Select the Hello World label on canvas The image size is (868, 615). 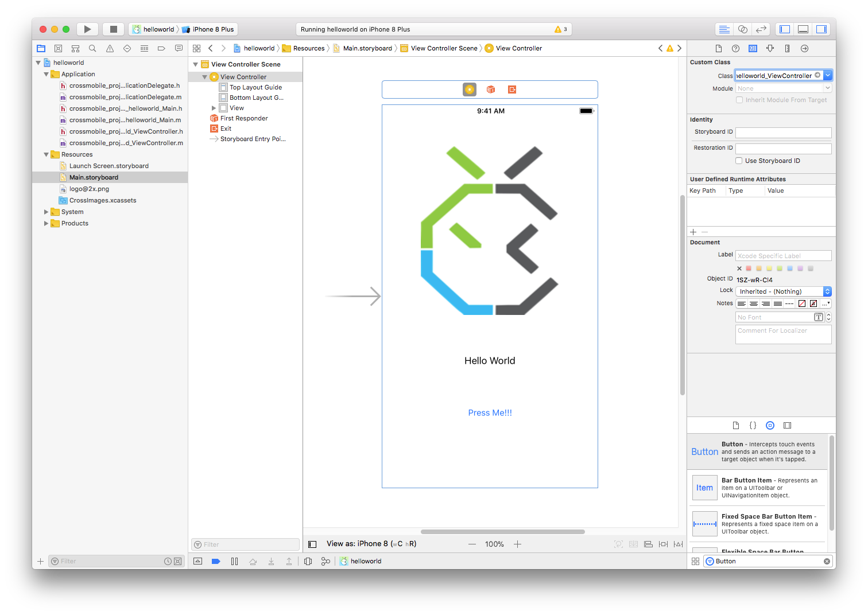490,360
